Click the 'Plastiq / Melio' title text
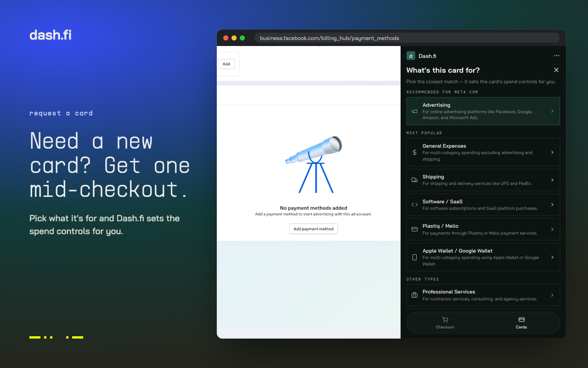 click(x=441, y=226)
